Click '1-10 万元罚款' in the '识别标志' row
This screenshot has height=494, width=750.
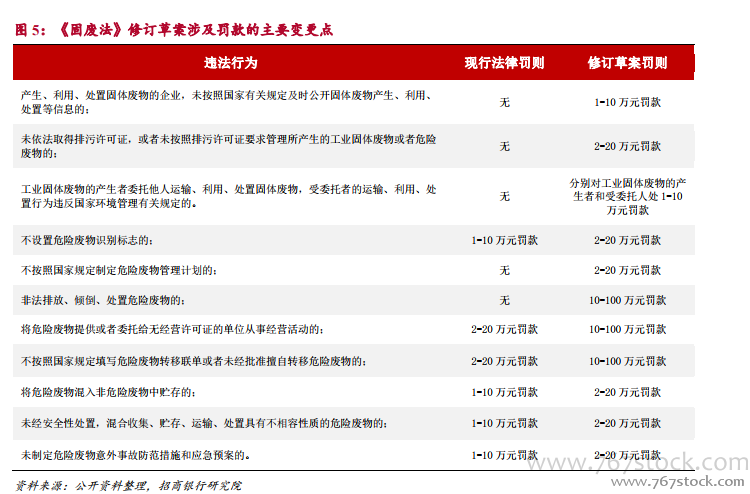[504, 240]
